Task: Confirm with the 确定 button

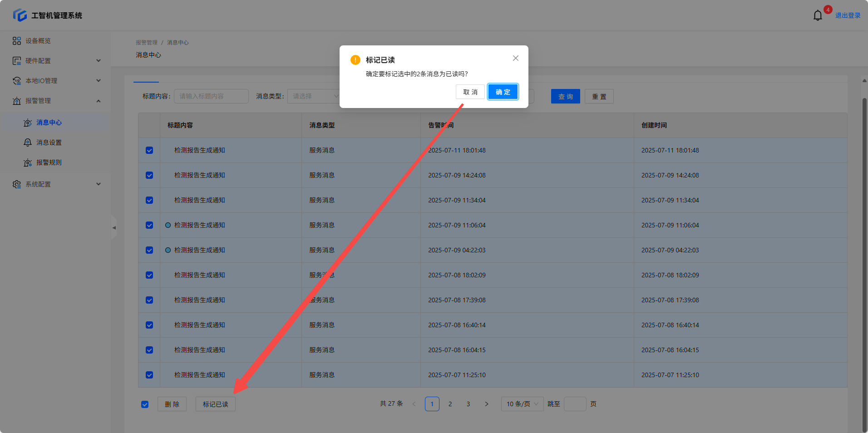Action: tap(503, 92)
